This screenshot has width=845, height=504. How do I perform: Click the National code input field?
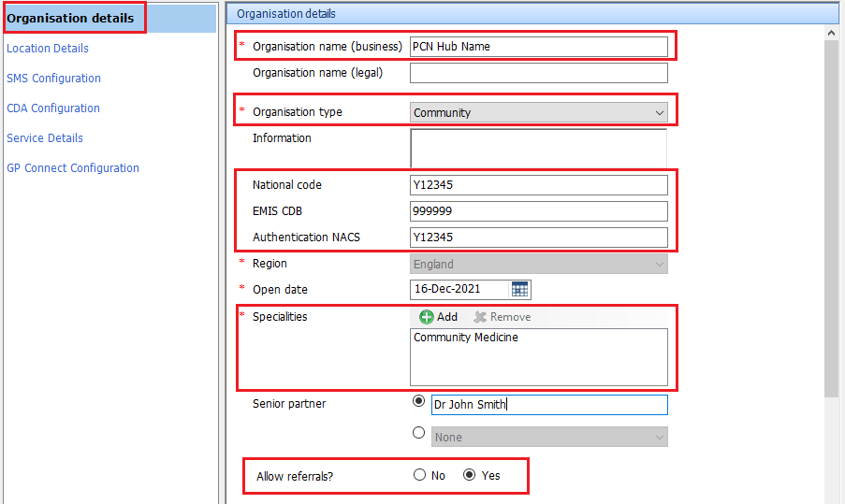point(538,185)
